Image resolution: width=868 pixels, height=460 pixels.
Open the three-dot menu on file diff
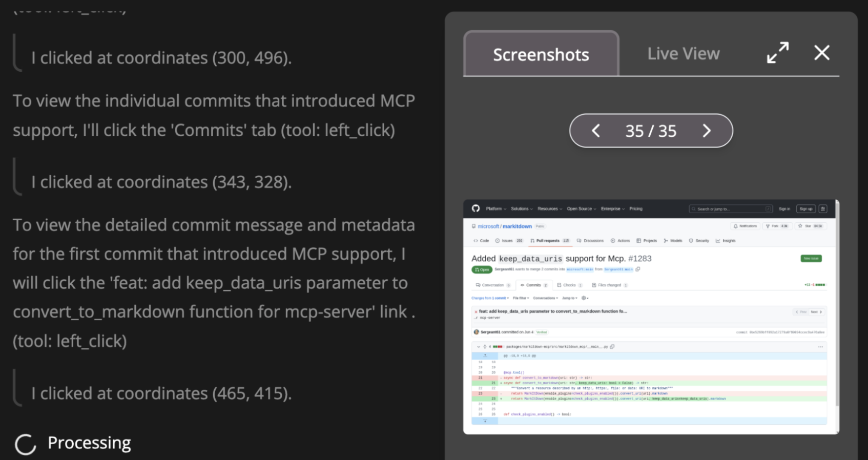pyautogui.click(x=820, y=347)
